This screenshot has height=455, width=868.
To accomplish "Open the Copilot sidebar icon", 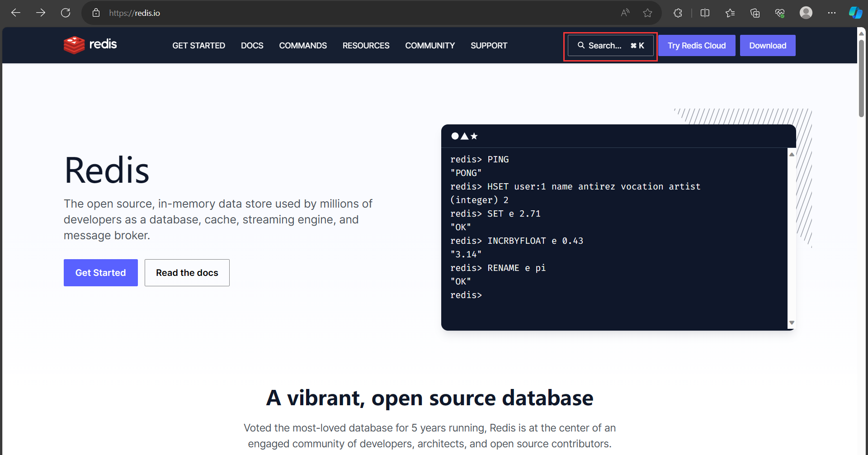I will pos(855,13).
